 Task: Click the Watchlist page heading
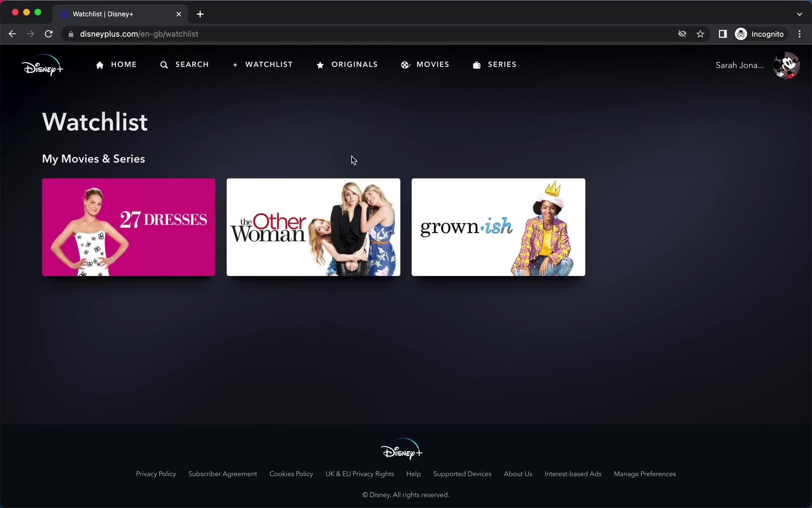(95, 122)
